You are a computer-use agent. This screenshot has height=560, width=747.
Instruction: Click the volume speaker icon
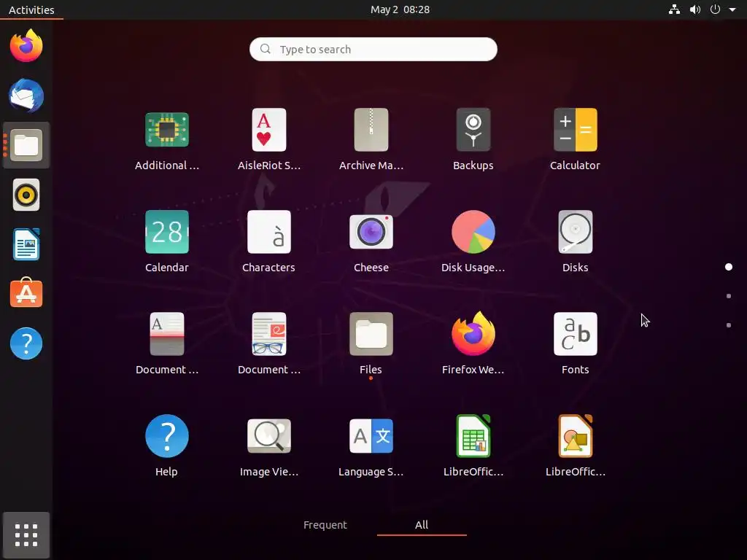tap(695, 9)
